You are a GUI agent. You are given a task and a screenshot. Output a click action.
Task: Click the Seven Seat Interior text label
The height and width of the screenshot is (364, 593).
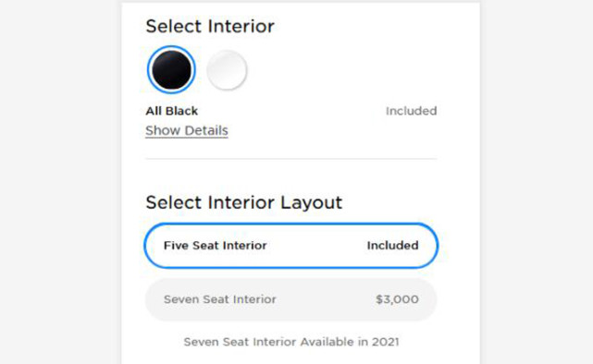pos(220,299)
